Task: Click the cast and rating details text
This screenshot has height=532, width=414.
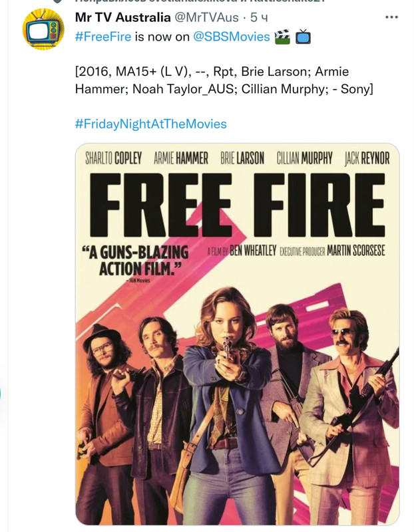Action: pyautogui.click(x=224, y=80)
